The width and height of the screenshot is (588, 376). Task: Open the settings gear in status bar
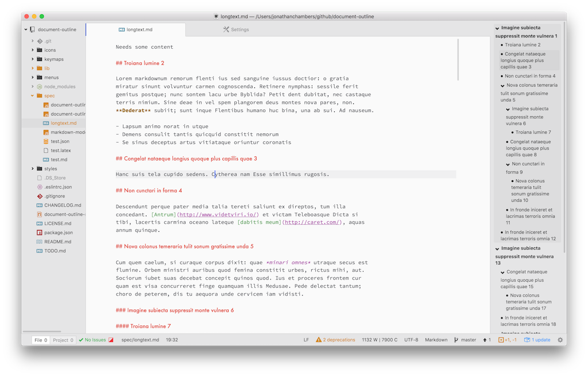[x=560, y=340]
